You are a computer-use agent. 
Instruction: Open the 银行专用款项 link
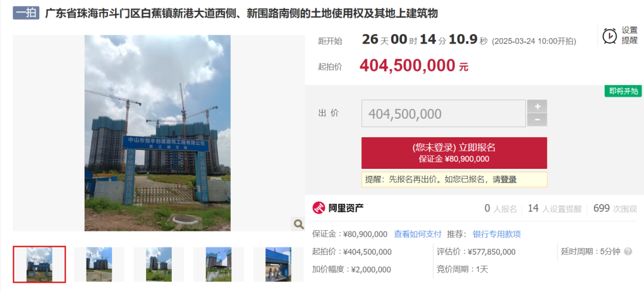[x=497, y=234]
